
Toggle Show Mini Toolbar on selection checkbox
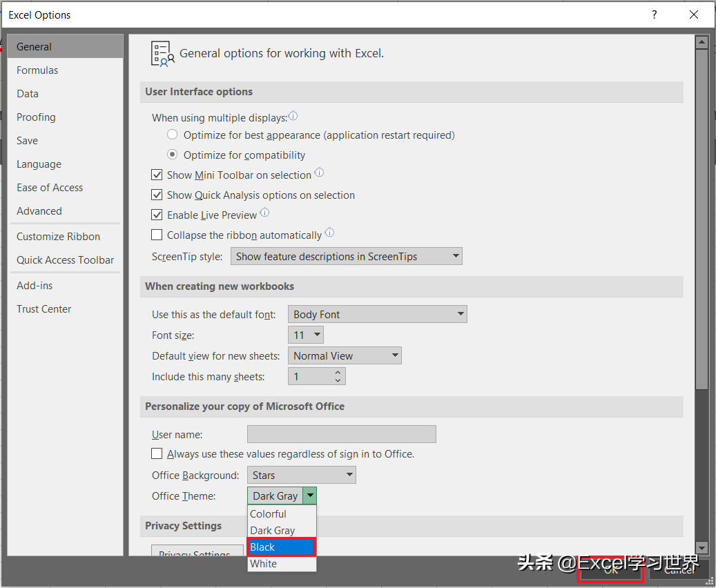[x=157, y=175]
